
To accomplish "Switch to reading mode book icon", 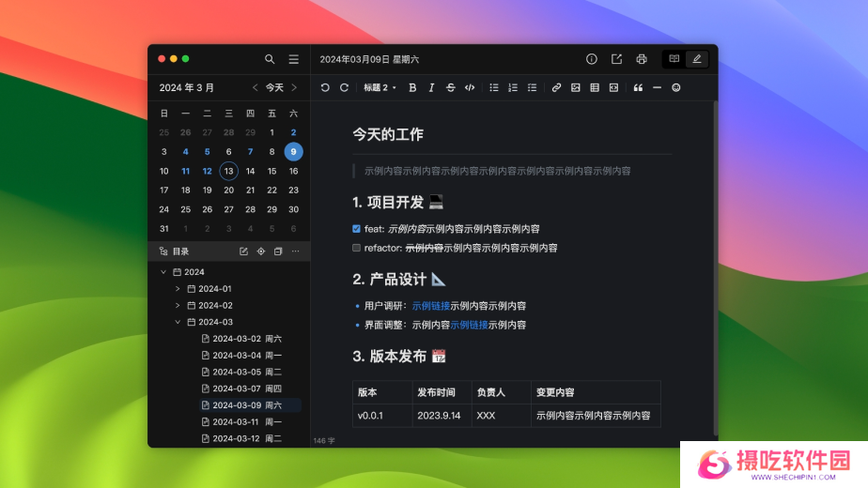I will [x=674, y=59].
